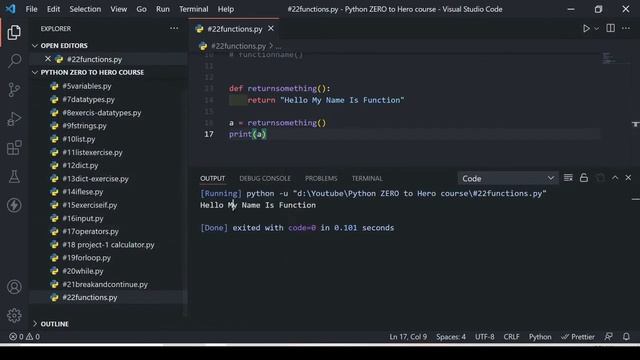Open the Selection menu
640x360 pixels.
coord(85,9)
